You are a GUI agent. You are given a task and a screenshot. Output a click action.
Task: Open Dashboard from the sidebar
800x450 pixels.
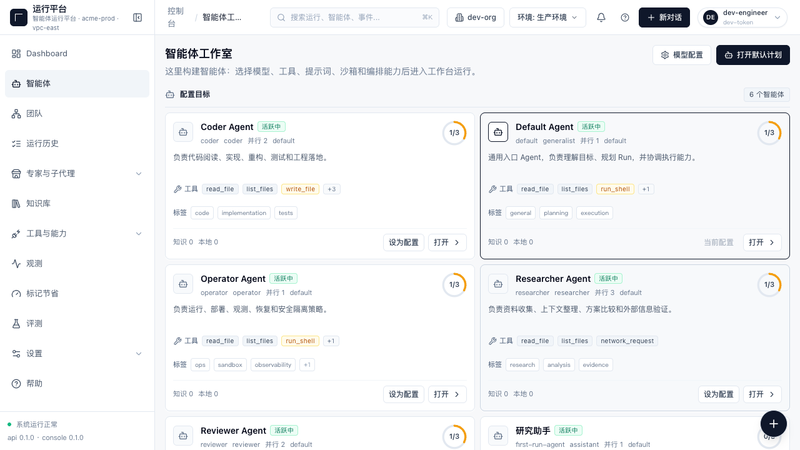pyautogui.click(x=77, y=54)
